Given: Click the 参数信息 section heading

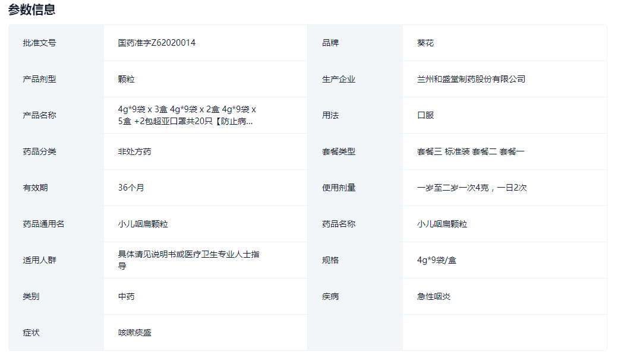Looking at the screenshot, I should coord(32,10).
